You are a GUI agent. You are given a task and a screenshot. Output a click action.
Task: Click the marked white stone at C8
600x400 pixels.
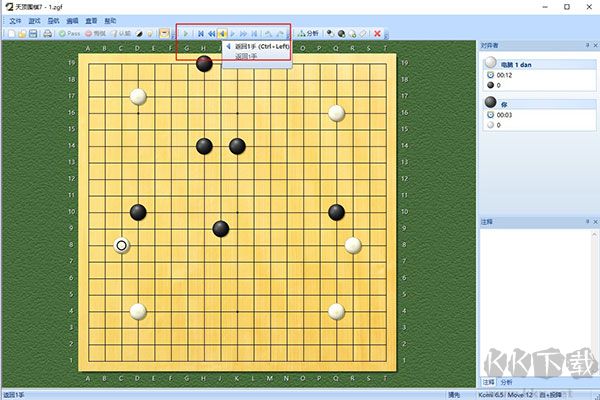tap(122, 245)
